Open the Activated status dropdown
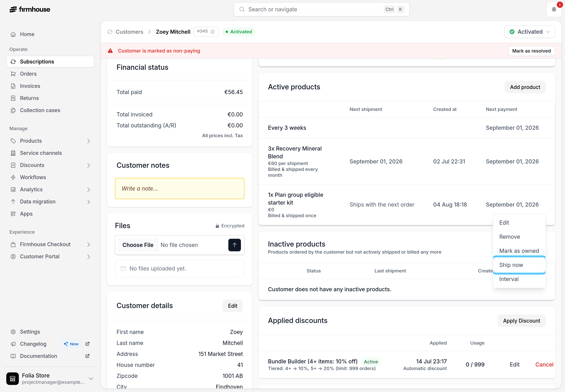The width and height of the screenshot is (565, 392). click(529, 32)
